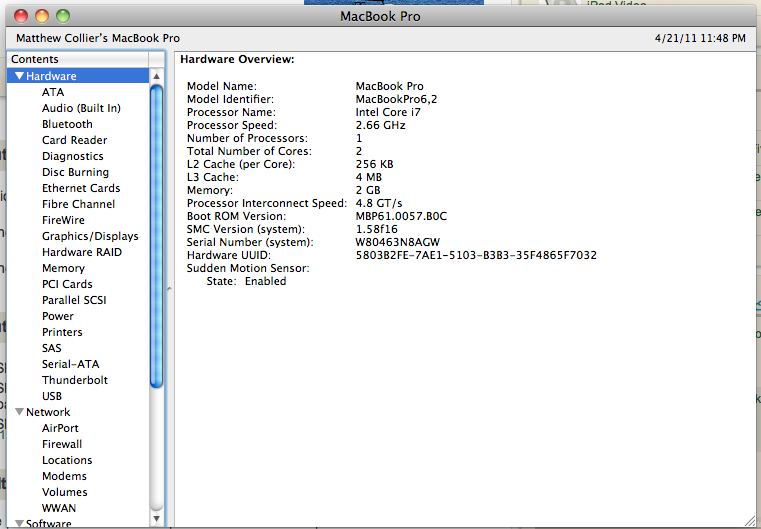This screenshot has height=529, width=761.
Task: Select WWAN in sidebar
Action: (x=59, y=508)
